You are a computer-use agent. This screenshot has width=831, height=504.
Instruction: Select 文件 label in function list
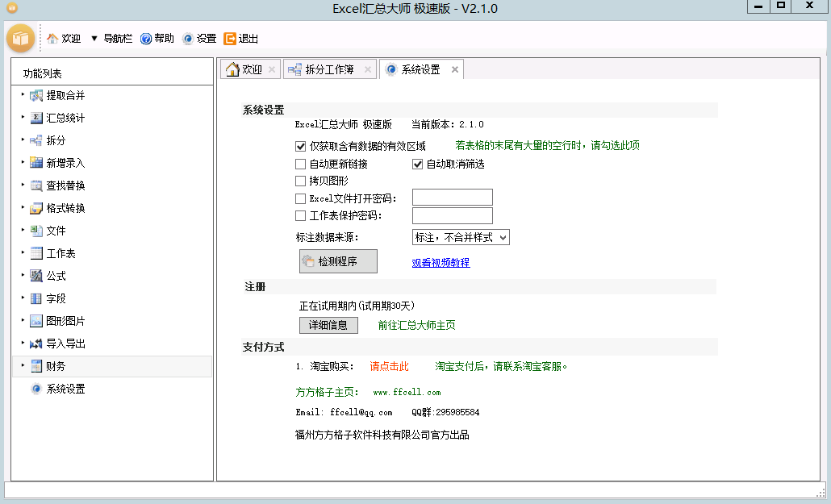pyautogui.click(x=56, y=231)
